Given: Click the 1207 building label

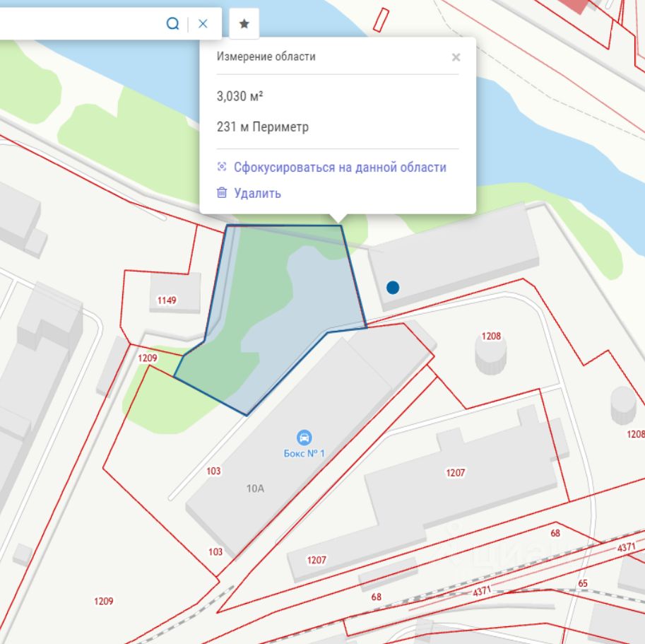Looking at the screenshot, I should [x=456, y=473].
